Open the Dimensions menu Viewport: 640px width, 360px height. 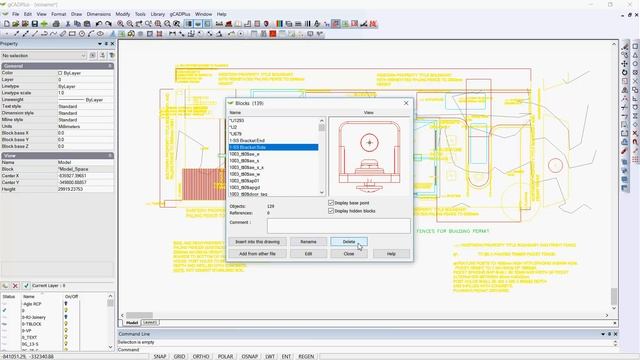tap(98, 14)
